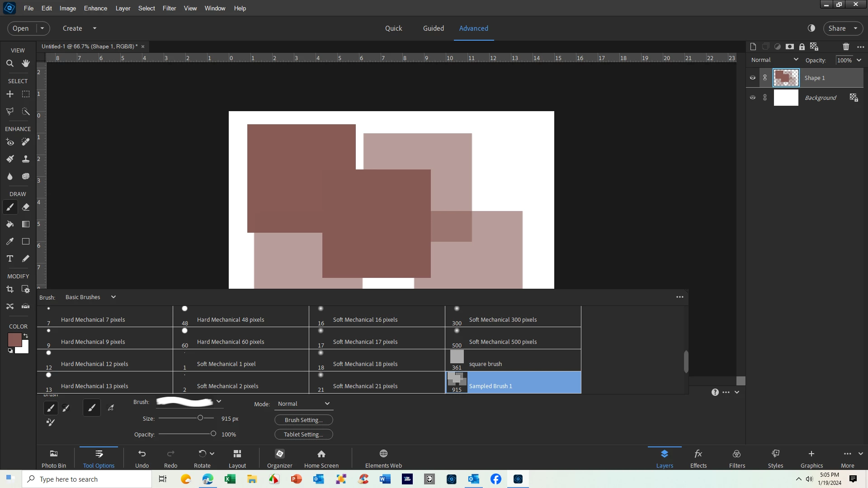
Task: Select the Clone Stamp tool
Action: click(26, 159)
